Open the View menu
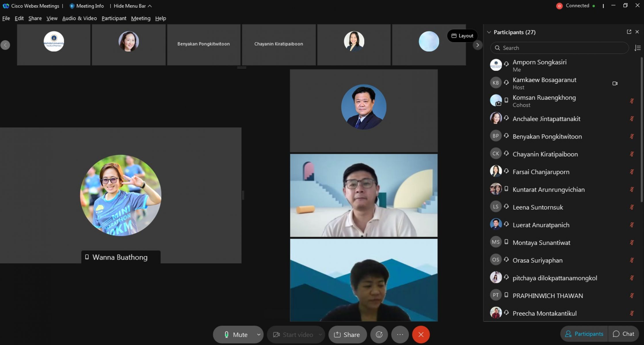This screenshot has height=345, width=644. 52,18
